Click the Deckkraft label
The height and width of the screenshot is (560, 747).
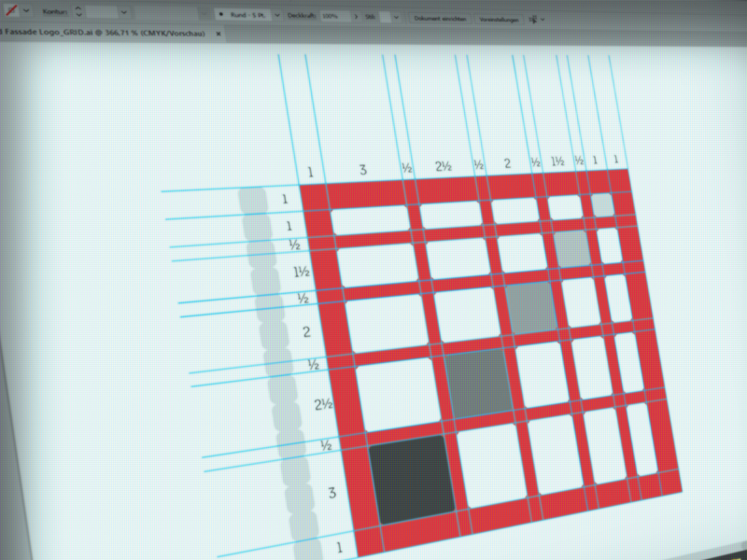pyautogui.click(x=300, y=16)
